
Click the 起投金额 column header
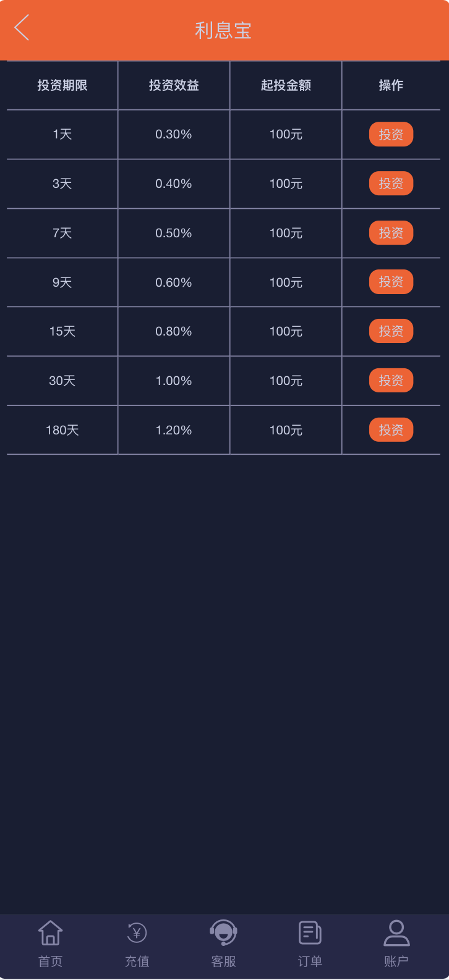[x=286, y=85]
